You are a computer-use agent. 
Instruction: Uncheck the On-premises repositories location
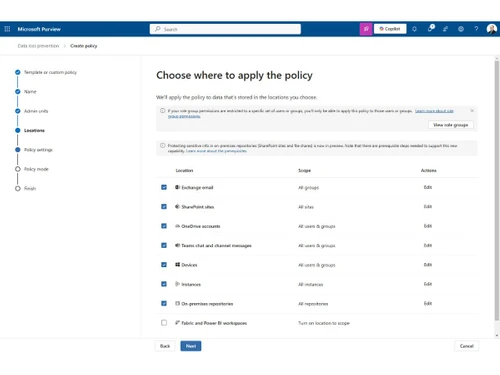(164, 303)
